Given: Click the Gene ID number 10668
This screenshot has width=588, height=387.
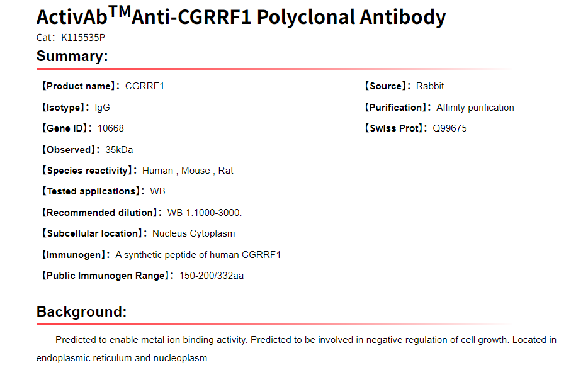Looking at the screenshot, I should click(111, 128).
